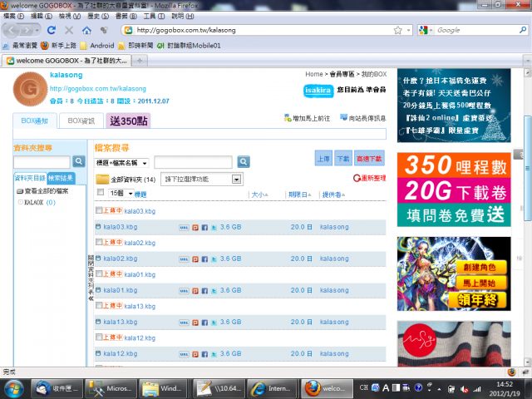Click the 重新整理 refresh link
This screenshot has width=532, height=399.
pyautogui.click(x=369, y=178)
